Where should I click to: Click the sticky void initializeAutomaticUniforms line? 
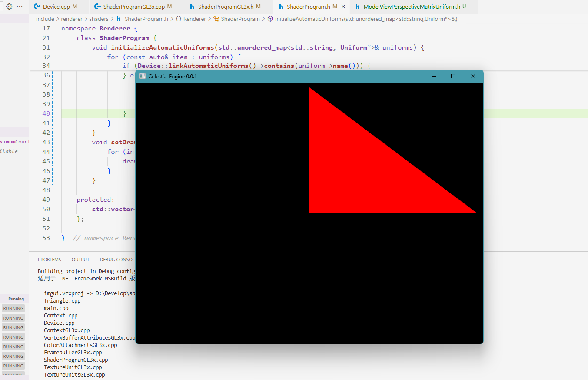pos(258,47)
